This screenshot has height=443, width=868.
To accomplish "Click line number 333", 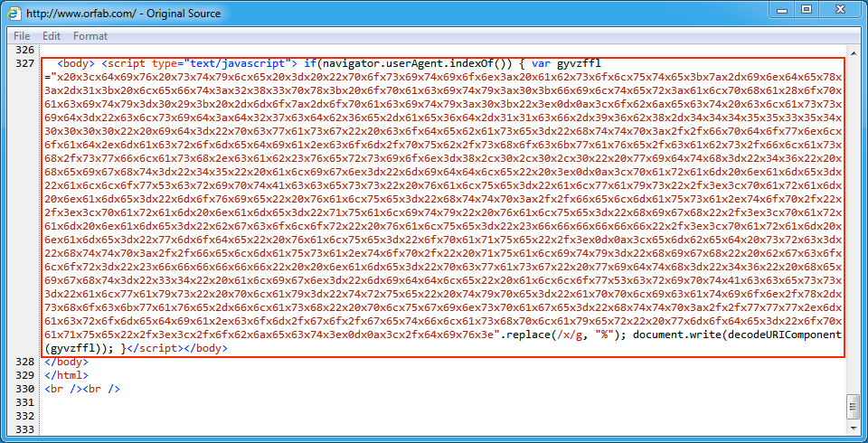I will [x=24, y=429].
